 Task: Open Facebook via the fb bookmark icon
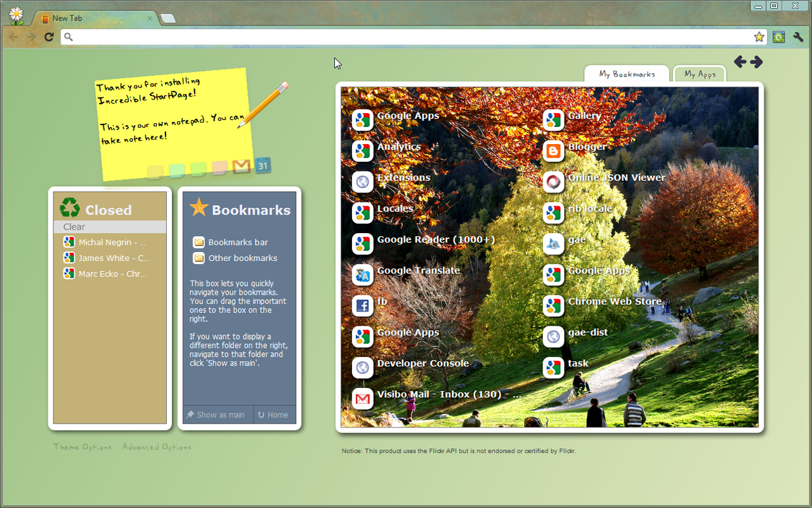click(x=362, y=305)
